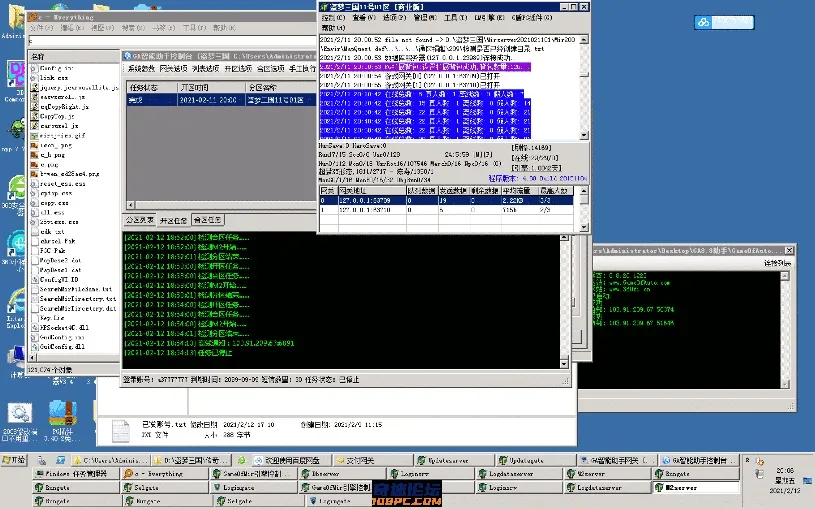This screenshot has height=509, width=815.
Task: Open the 控制(C) menu in the M2server window
Action: (333, 18)
